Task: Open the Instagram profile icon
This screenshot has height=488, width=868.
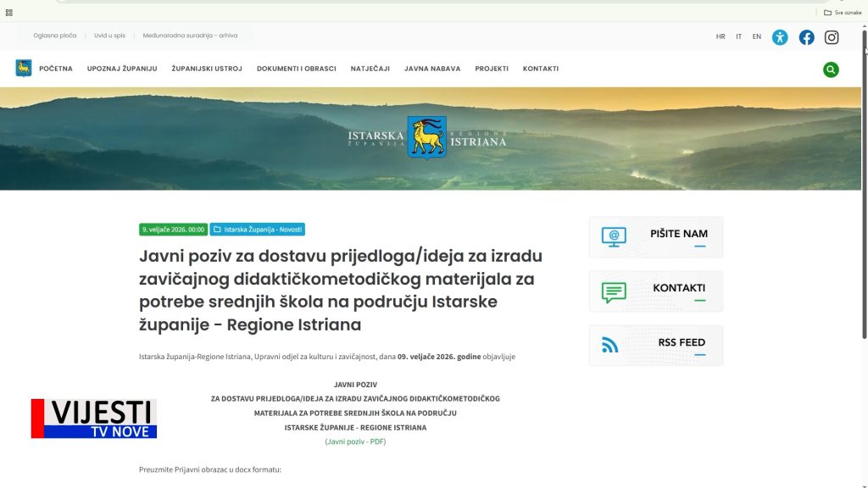Action: point(832,37)
